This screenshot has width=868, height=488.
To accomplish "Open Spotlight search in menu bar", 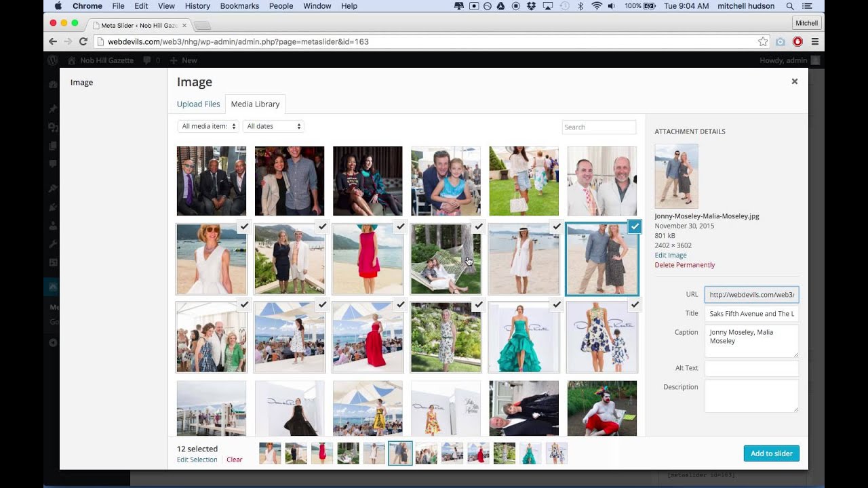I will (790, 6).
